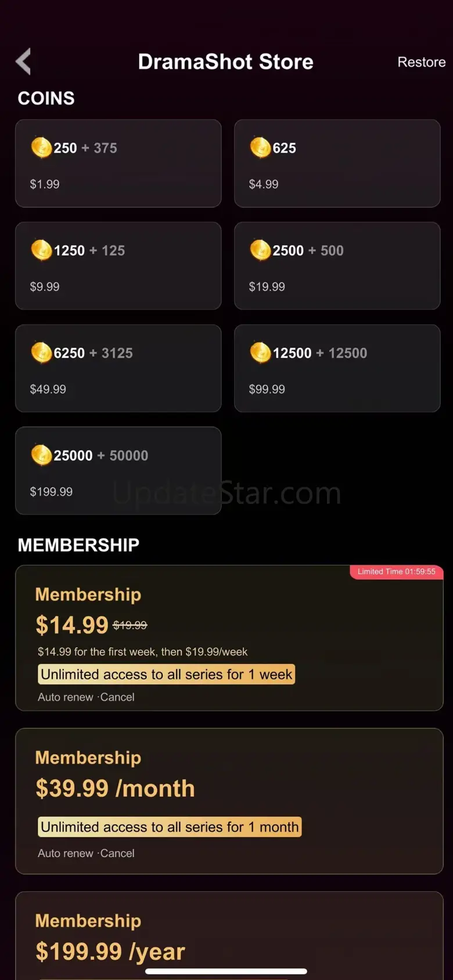Tap the Limited Time countdown badge

pyautogui.click(x=397, y=572)
